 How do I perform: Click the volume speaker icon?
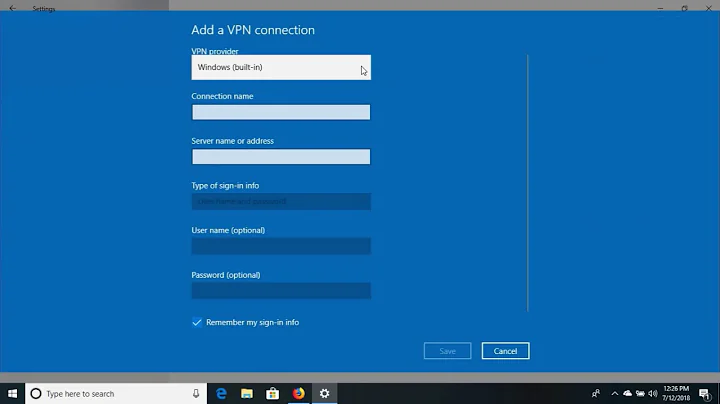pyautogui.click(x=652, y=393)
